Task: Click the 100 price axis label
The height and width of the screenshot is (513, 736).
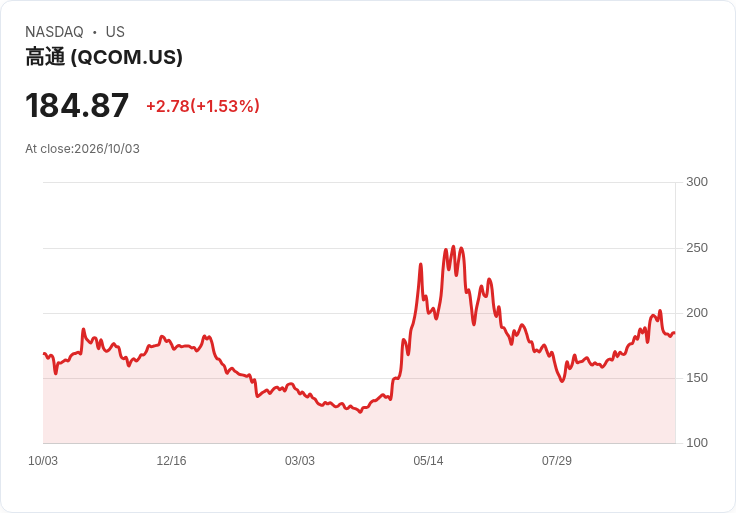Action: (697, 443)
